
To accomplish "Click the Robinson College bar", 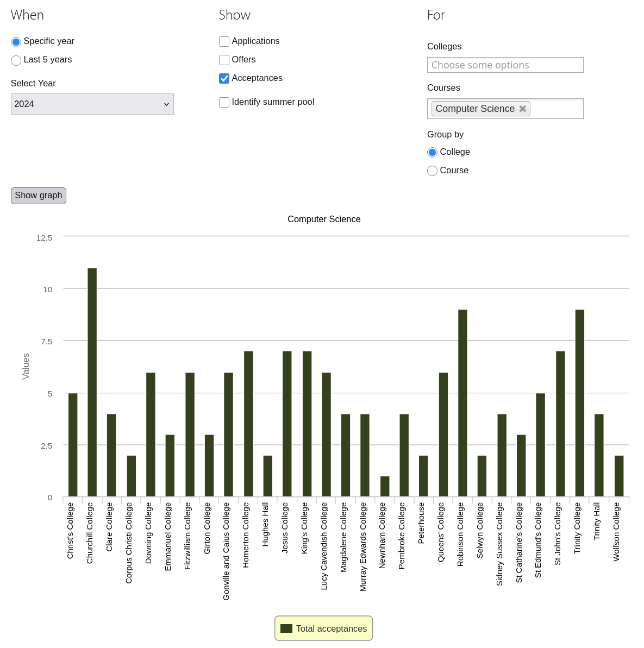I will (462, 403).
